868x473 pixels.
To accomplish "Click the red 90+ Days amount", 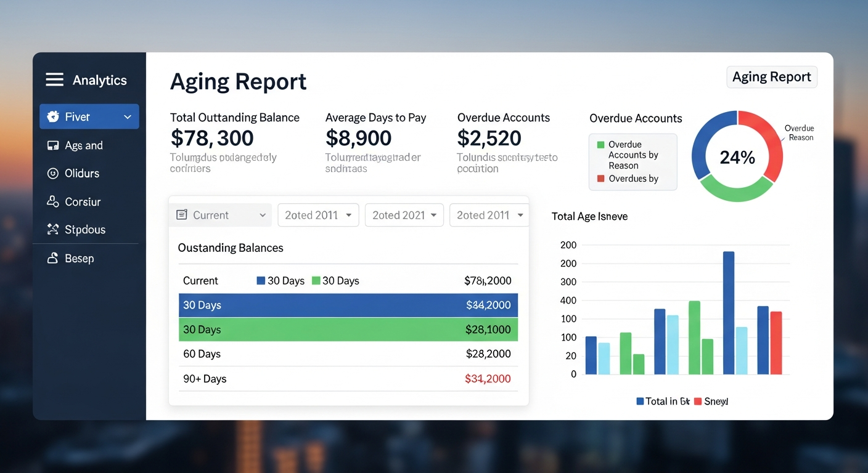I will [488, 379].
